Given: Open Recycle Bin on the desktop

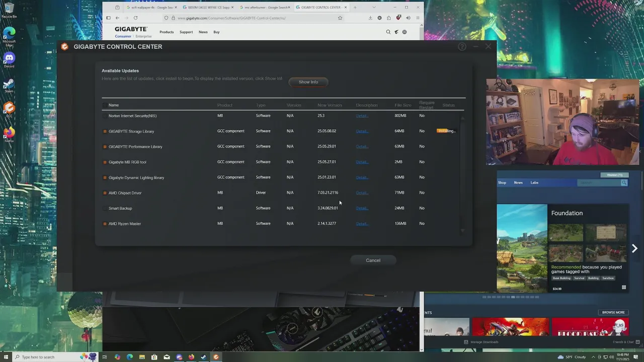Looking at the screenshot, I should point(9,10).
